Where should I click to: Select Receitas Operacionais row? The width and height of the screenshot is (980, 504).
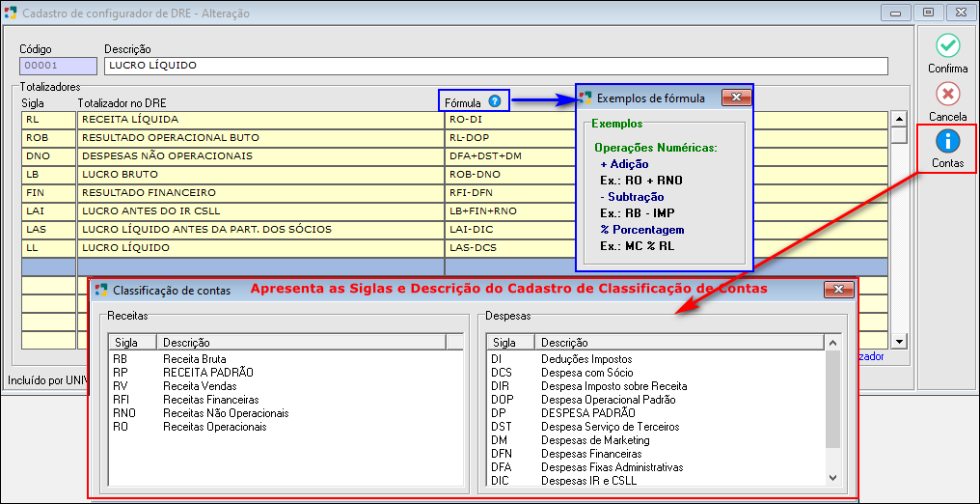point(286,427)
